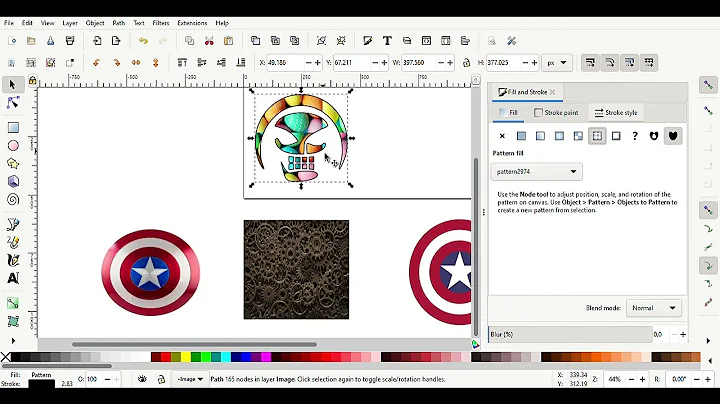
Task: Click the Blur percentage slider
Action: coord(570,335)
